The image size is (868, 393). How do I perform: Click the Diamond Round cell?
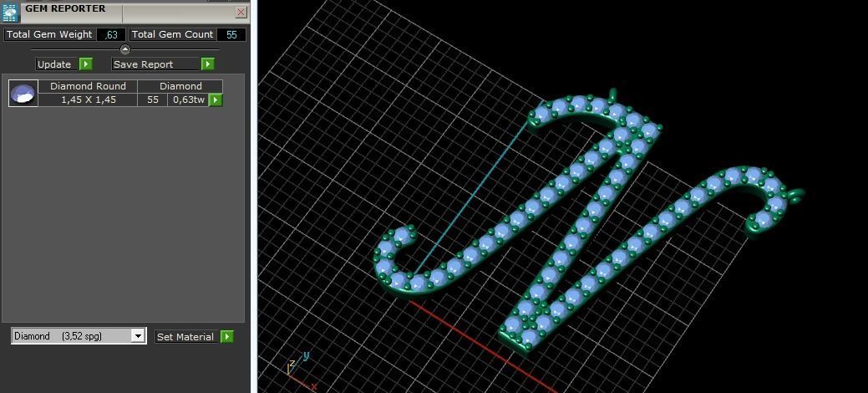[88, 86]
